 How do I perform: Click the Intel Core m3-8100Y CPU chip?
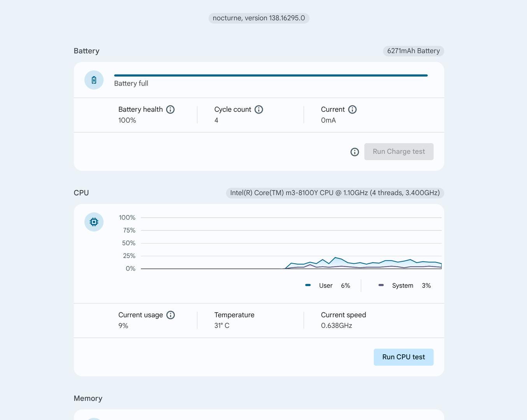[x=335, y=193]
